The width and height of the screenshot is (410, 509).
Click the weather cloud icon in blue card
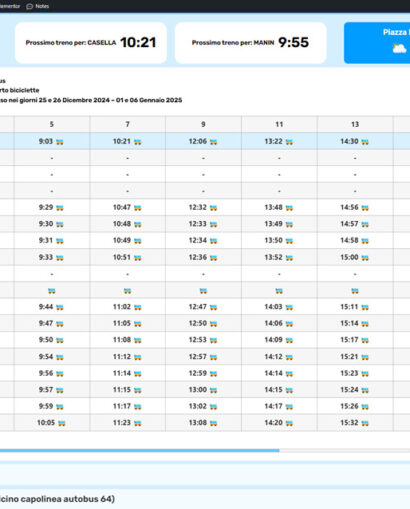pos(399,49)
